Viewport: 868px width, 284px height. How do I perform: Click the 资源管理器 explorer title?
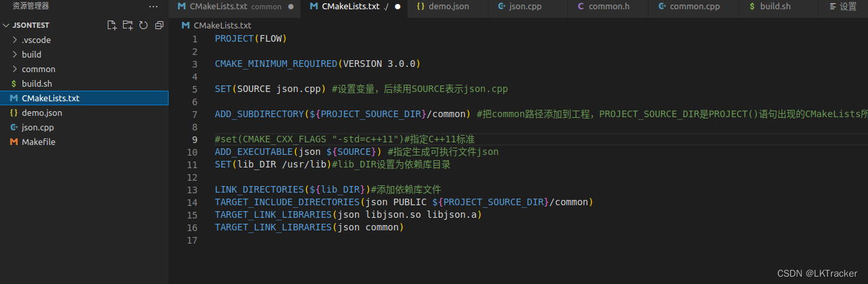30,7
